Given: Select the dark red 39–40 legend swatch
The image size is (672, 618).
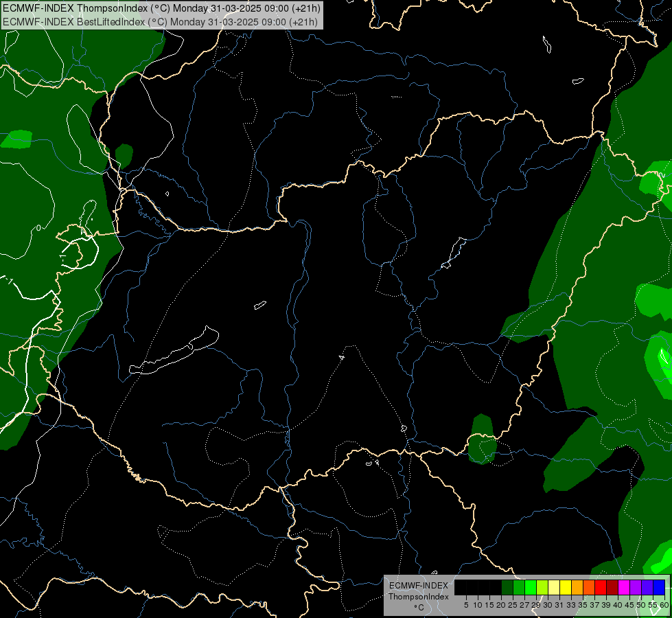Looking at the screenshot, I should tap(612, 587).
